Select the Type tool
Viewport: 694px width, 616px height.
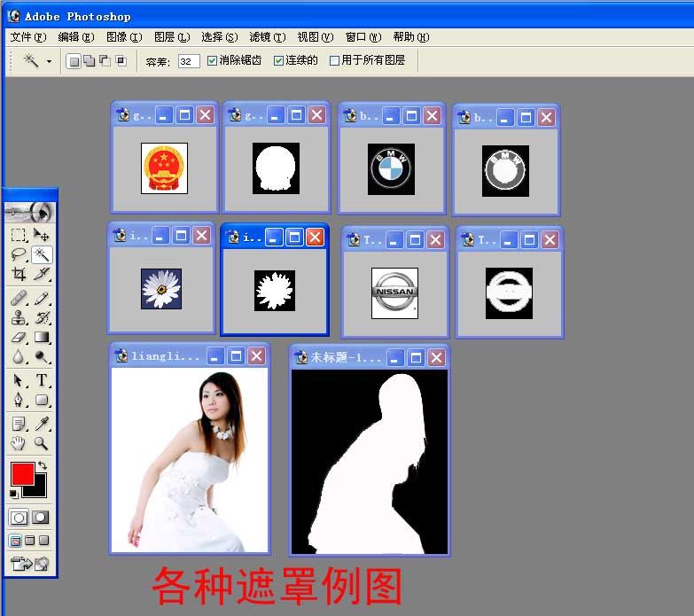[42, 380]
